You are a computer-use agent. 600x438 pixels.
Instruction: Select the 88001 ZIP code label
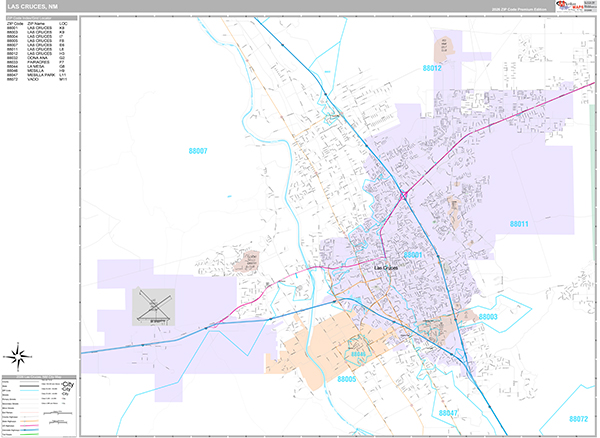pos(416,256)
